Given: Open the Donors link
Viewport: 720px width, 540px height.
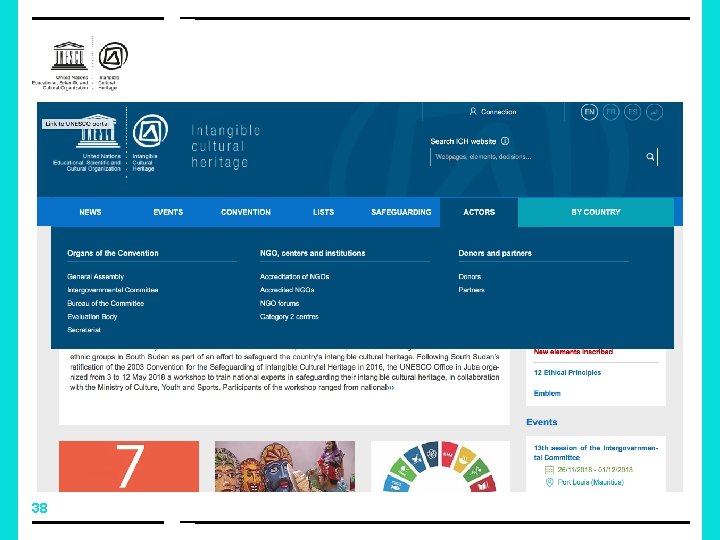Looking at the screenshot, I should (469, 276).
